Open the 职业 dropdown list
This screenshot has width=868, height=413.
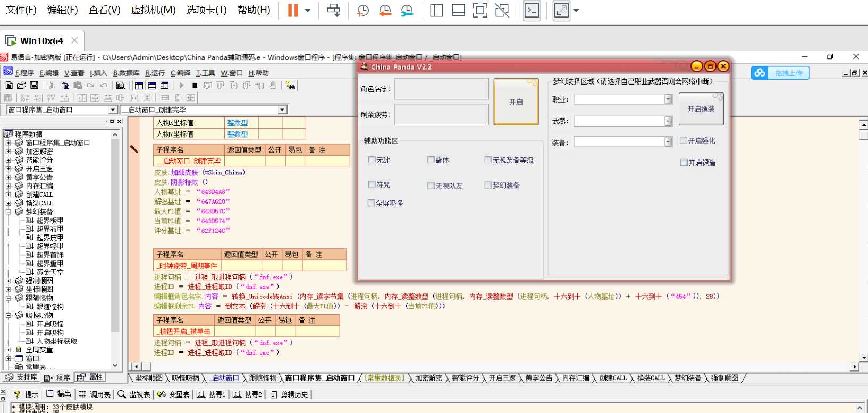click(x=668, y=99)
